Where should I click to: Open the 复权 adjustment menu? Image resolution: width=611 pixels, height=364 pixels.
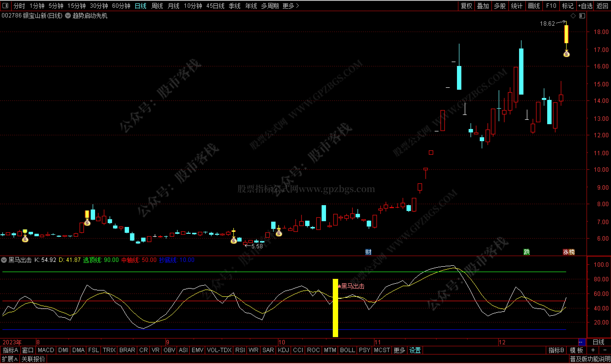[x=466, y=6]
